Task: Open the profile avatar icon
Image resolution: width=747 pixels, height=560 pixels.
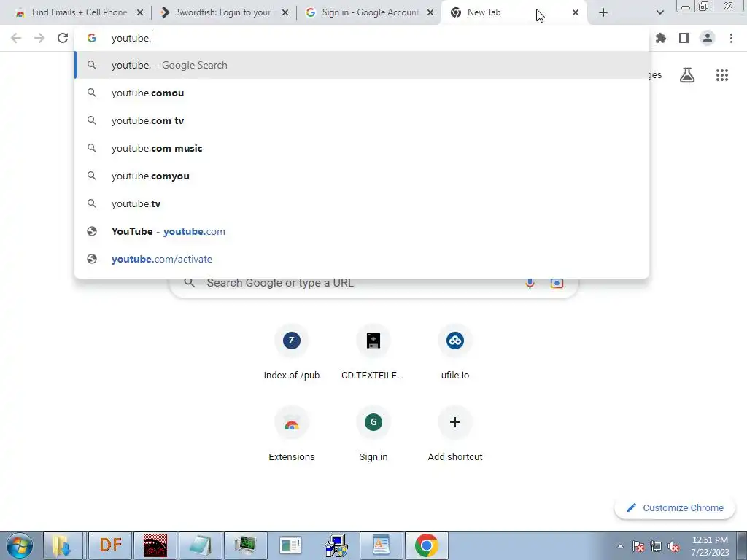Action: coord(708,38)
